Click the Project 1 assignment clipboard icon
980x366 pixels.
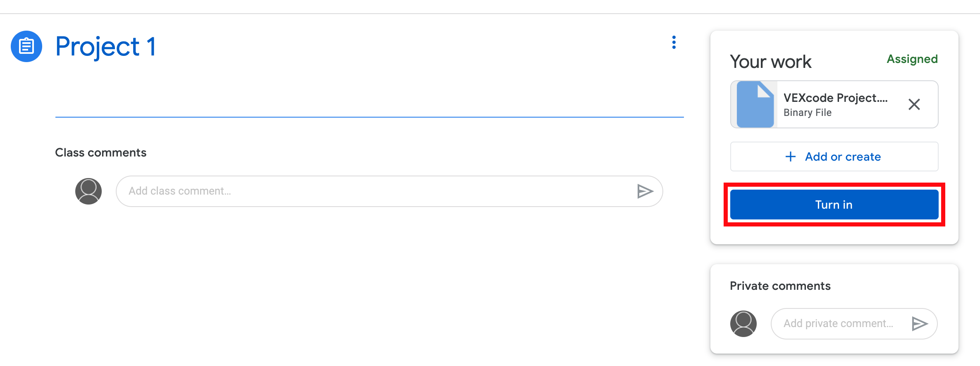(26, 46)
